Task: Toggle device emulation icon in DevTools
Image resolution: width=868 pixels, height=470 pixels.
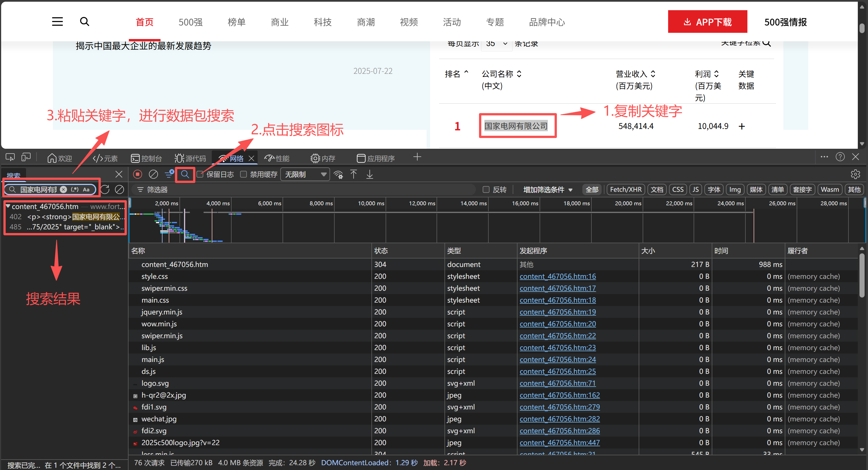Action: (26, 157)
